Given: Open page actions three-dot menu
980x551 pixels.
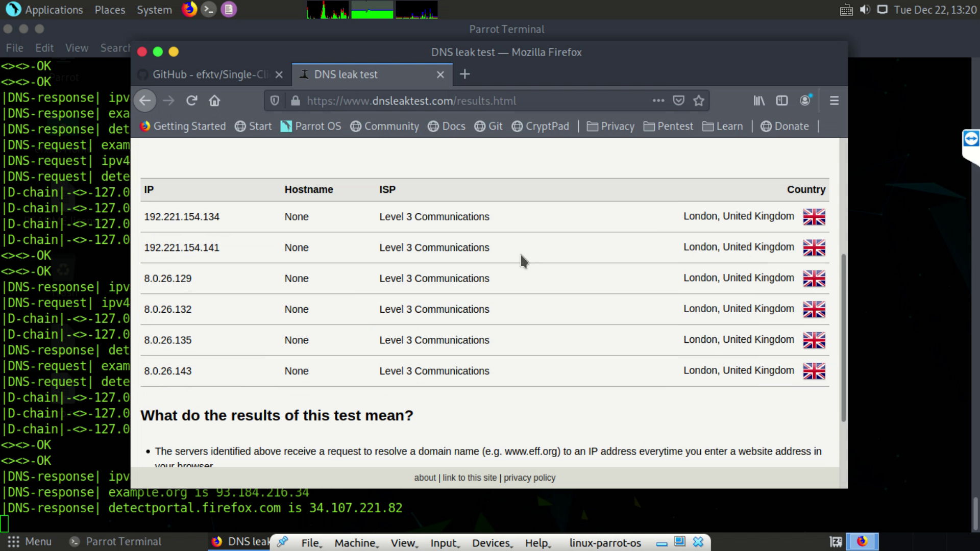Looking at the screenshot, I should 658,101.
